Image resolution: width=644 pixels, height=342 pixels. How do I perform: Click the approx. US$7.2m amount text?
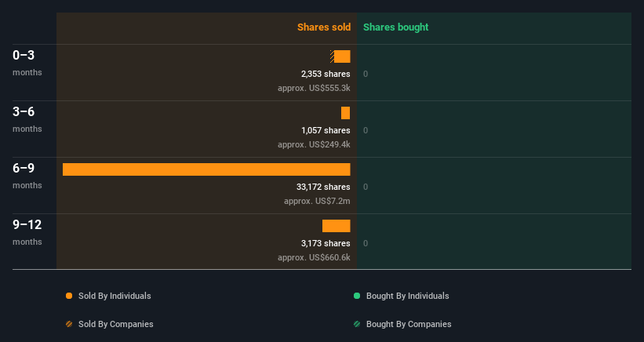tap(317, 201)
